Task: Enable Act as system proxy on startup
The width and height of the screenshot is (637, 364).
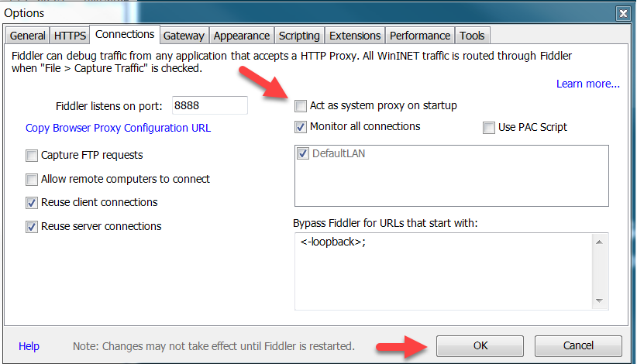Action: click(x=301, y=105)
